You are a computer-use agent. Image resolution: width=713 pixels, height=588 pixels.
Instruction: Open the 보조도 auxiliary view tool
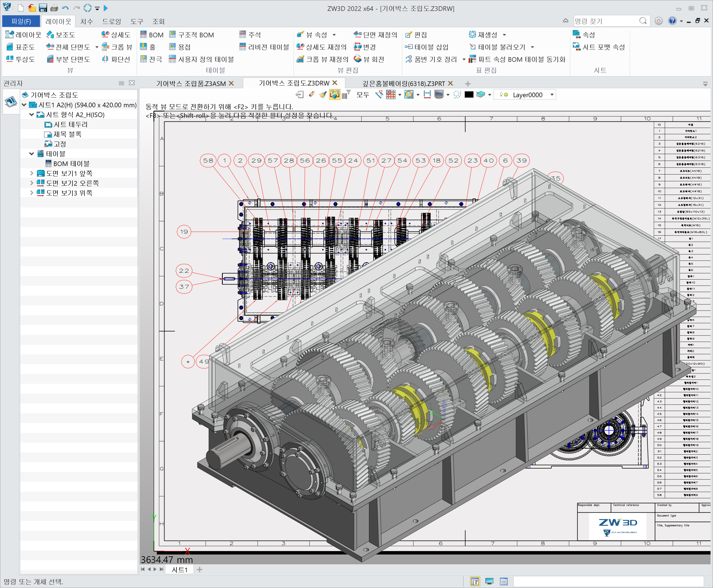61,35
